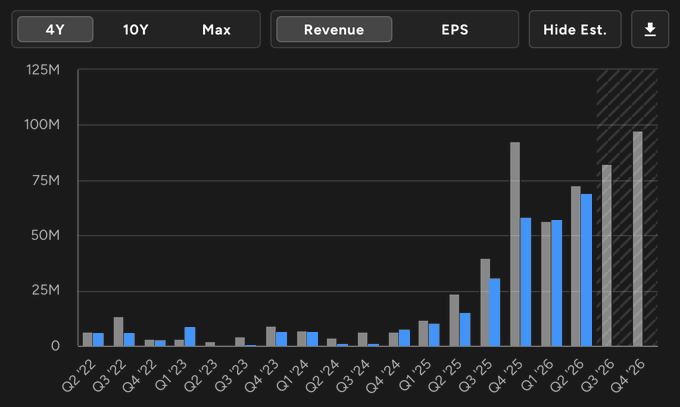Click the Q1 '24 axis label
680x407 pixels.
tap(292, 376)
